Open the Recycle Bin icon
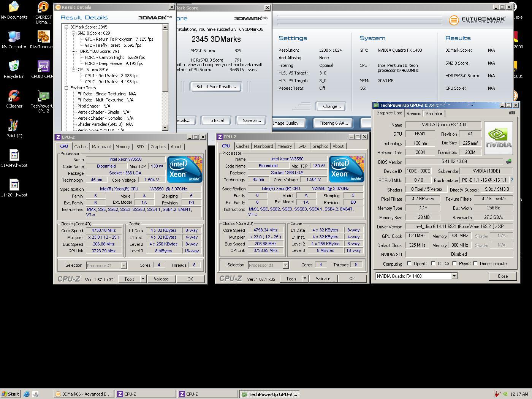Screen dimensions: 532x399 [14, 70]
